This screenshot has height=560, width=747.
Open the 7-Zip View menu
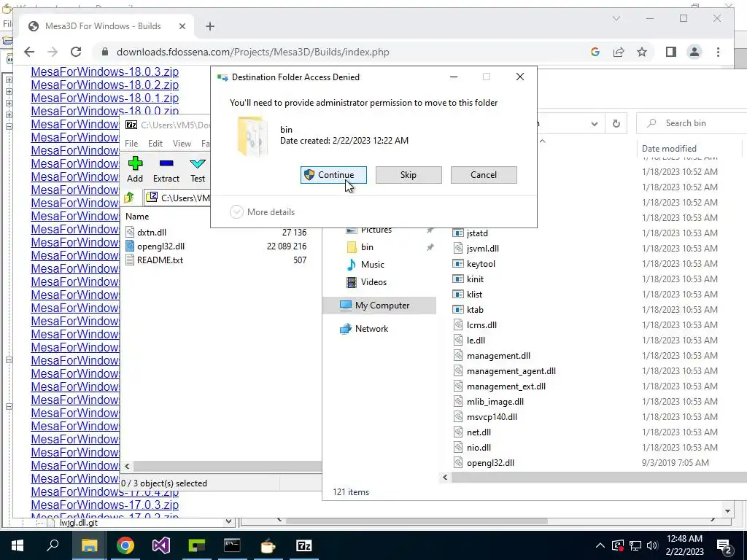pos(182,144)
